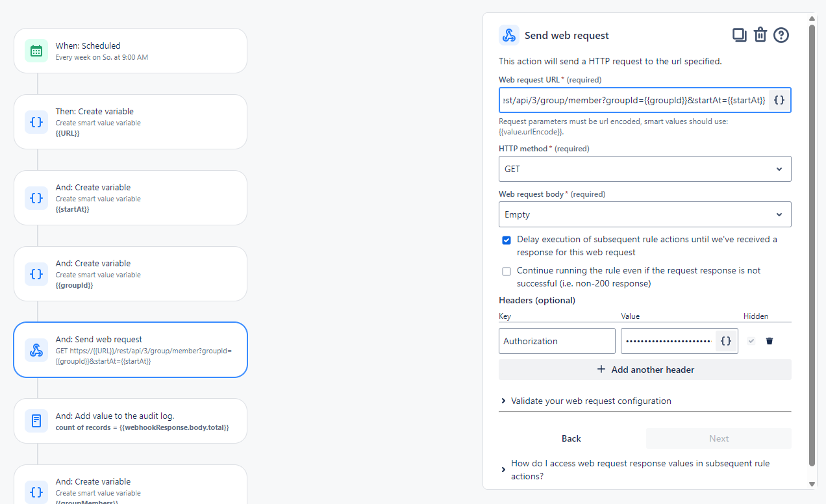Click the Next button
Screen dimensions: 826x504
pos(719,438)
